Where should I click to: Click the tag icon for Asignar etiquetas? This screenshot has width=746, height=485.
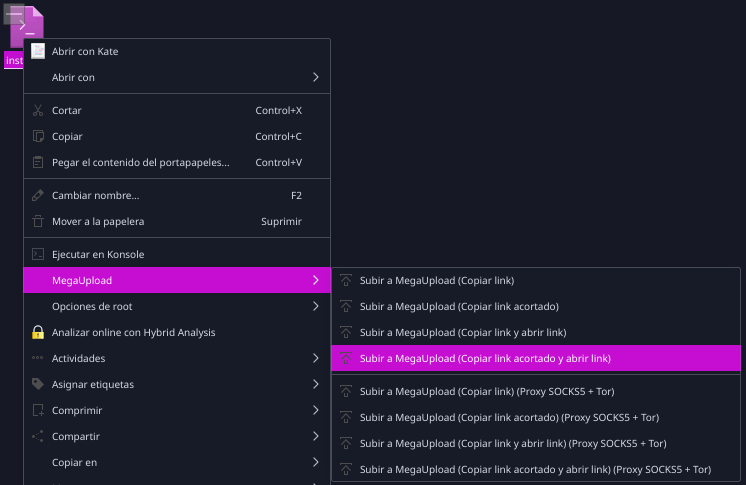click(x=38, y=384)
